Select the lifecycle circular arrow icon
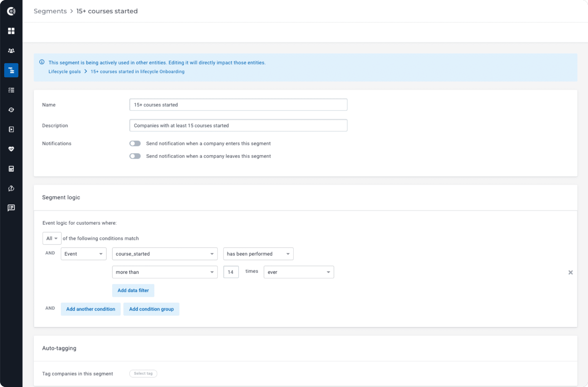 point(11,110)
